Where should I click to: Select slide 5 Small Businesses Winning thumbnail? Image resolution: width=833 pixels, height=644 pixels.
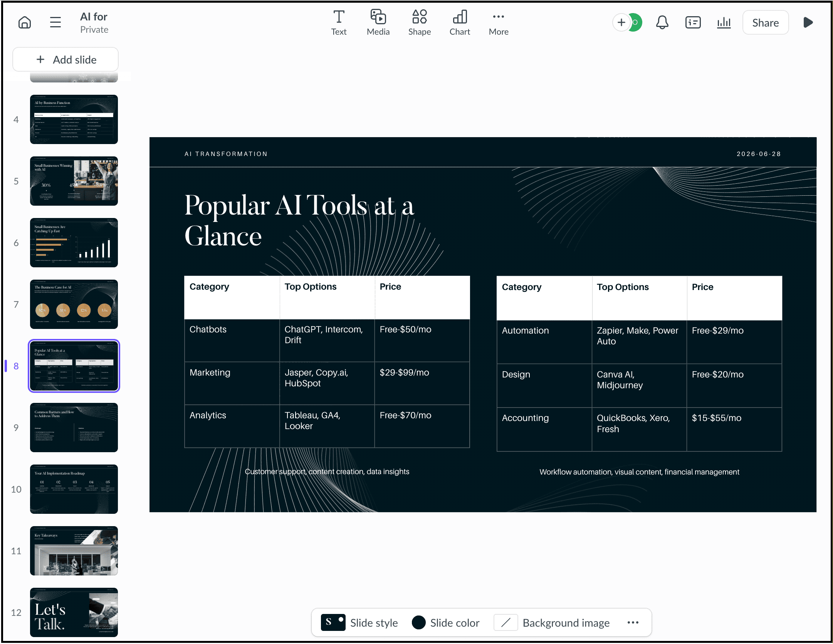tap(74, 181)
